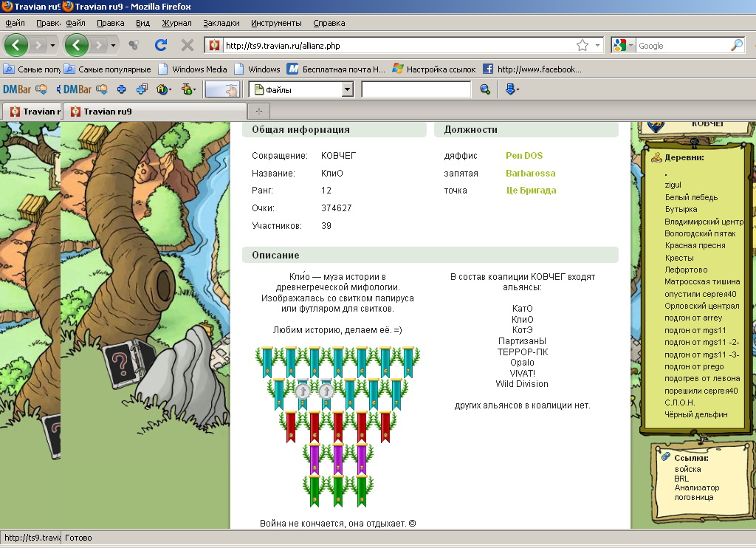This screenshot has width=756, height=548.
Task: Reload the page with the blue refresh arrow
Action: 160,45
